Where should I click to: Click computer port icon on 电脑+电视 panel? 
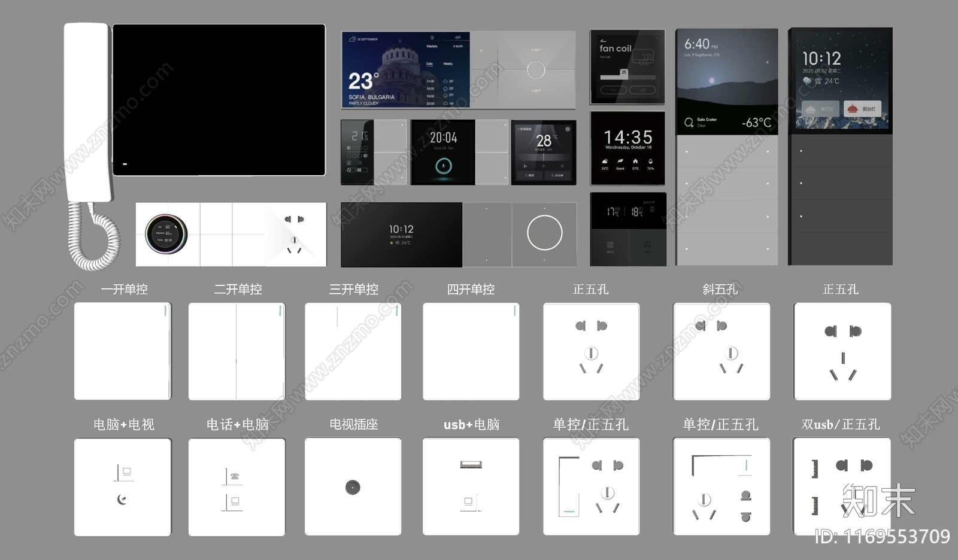[x=126, y=473]
